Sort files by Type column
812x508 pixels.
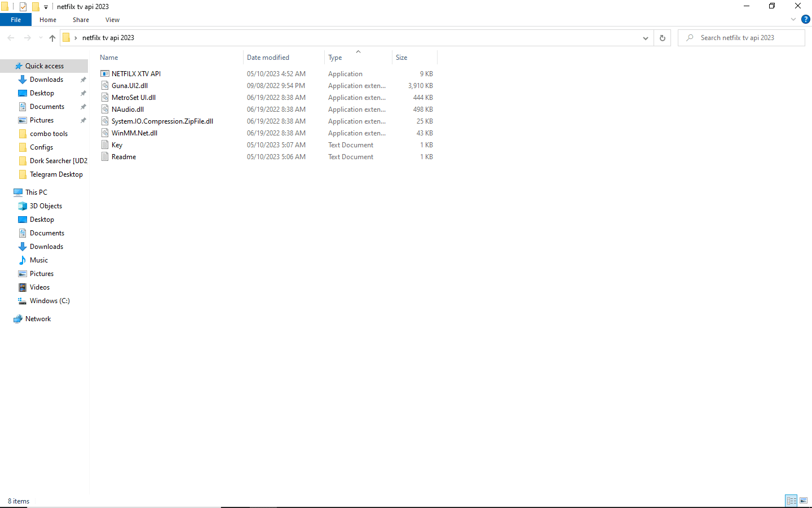pyautogui.click(x=335, y=58)
